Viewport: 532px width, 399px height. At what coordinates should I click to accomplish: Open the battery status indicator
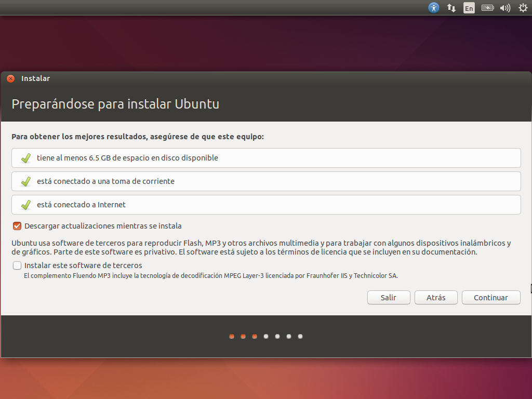click(487, 8)
